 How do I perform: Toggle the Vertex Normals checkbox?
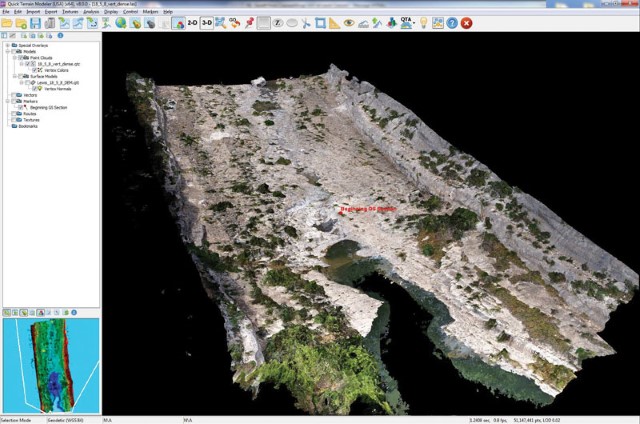37,89
